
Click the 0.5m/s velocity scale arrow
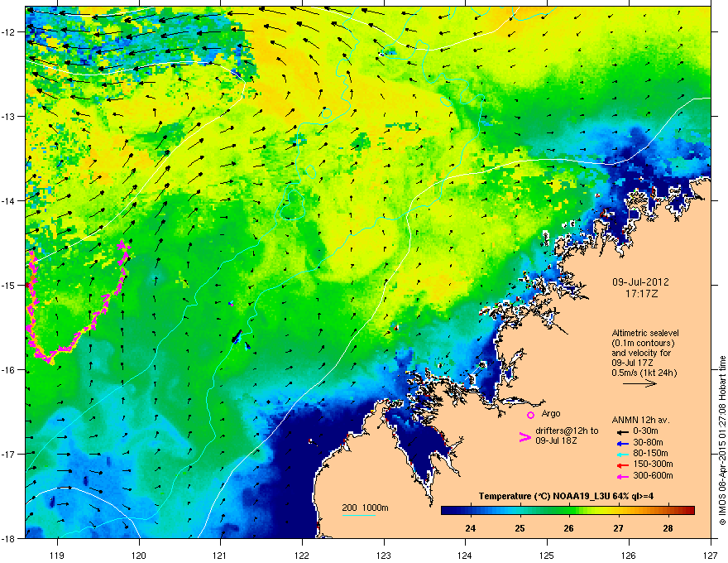(639, 383)
